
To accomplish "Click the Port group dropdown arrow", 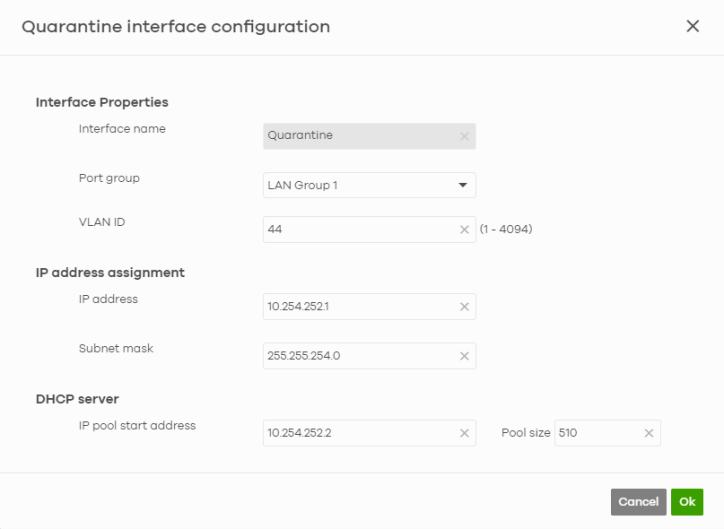I will point(463,185).
